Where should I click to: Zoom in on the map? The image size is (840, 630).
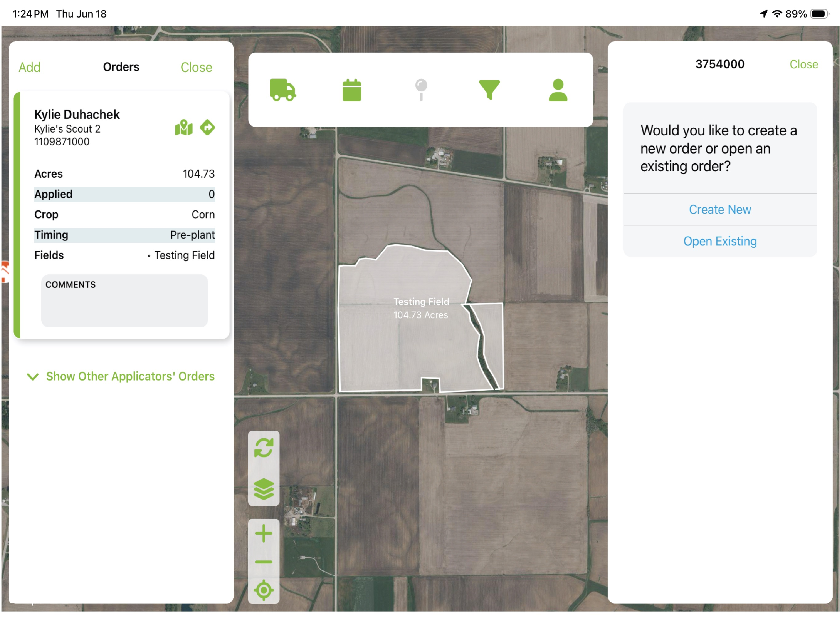[263, 533]
